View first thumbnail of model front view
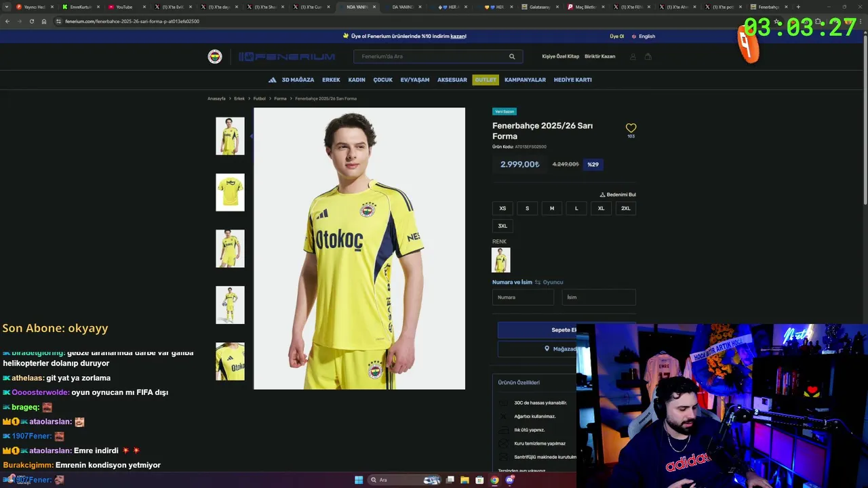This screenshot has height=488, width=868. 230,136
